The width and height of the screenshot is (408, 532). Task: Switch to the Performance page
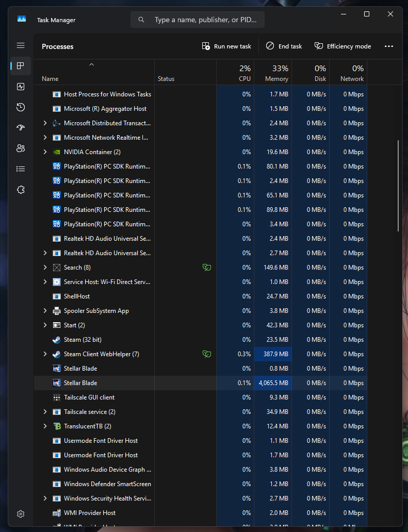coord(21,87)
